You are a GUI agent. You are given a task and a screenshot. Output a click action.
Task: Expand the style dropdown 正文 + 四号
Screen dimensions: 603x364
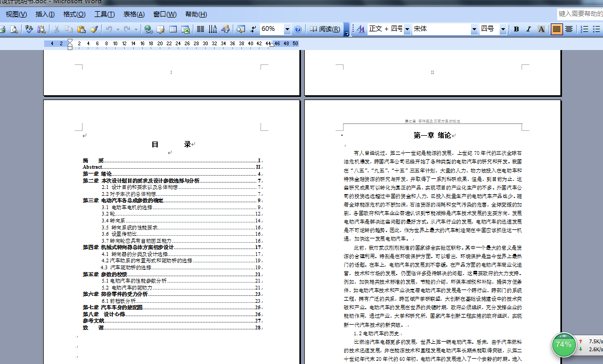click(407, 29)
